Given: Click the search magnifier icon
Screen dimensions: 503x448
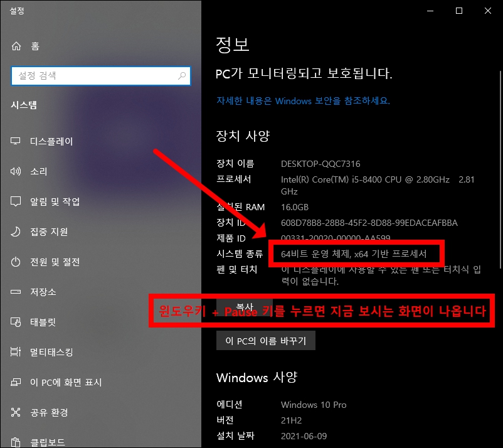Looking at the screenshot, I should 181,75.
